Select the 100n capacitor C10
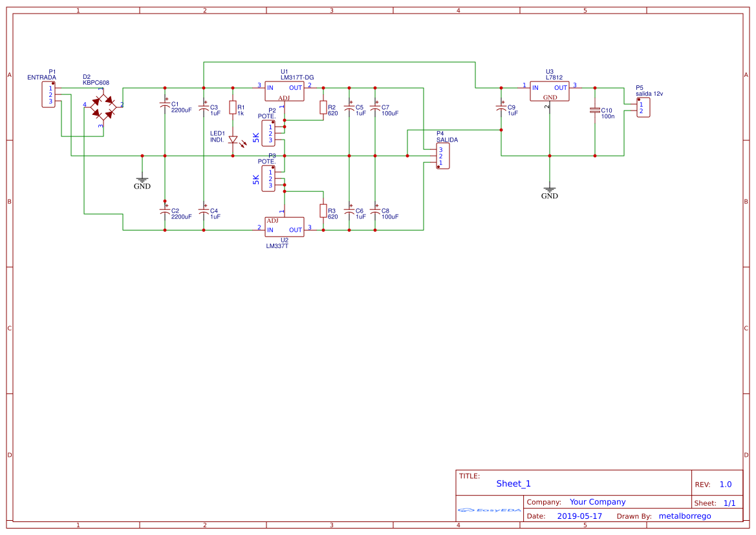This screenshot has width=756, height=535. pos(593,111)
